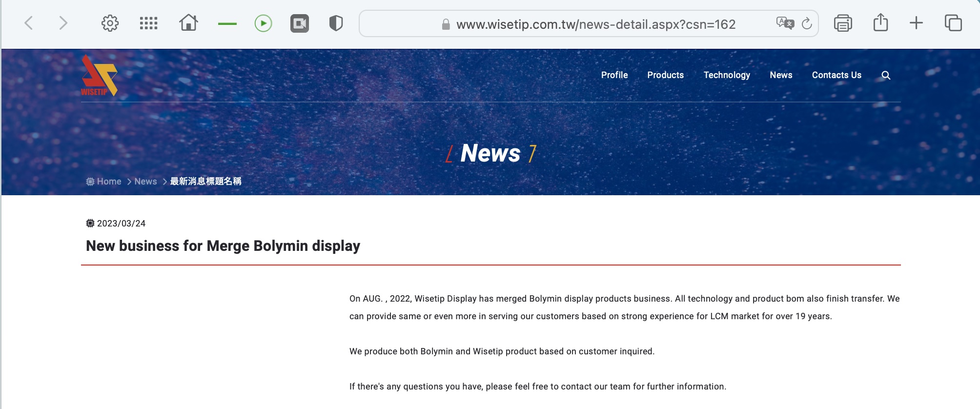
Task: Click the large News banner heading
Action: pos(490,153)
